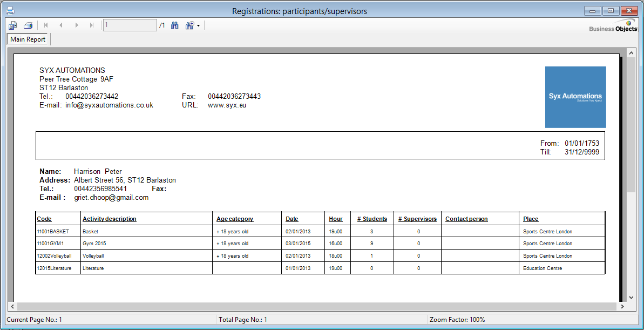Click the vertical scrollbar down arrow
This screenshot has width=644, height=330.
(x=631, y=297)
